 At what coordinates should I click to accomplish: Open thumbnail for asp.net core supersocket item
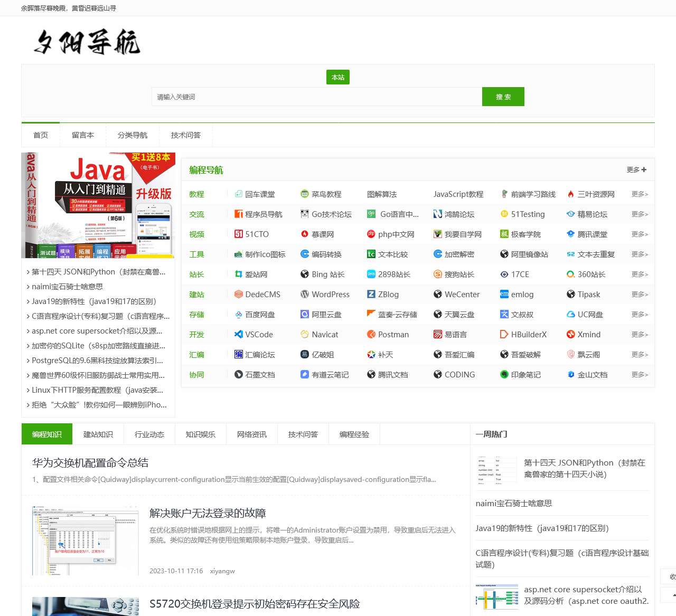[497, 596]
